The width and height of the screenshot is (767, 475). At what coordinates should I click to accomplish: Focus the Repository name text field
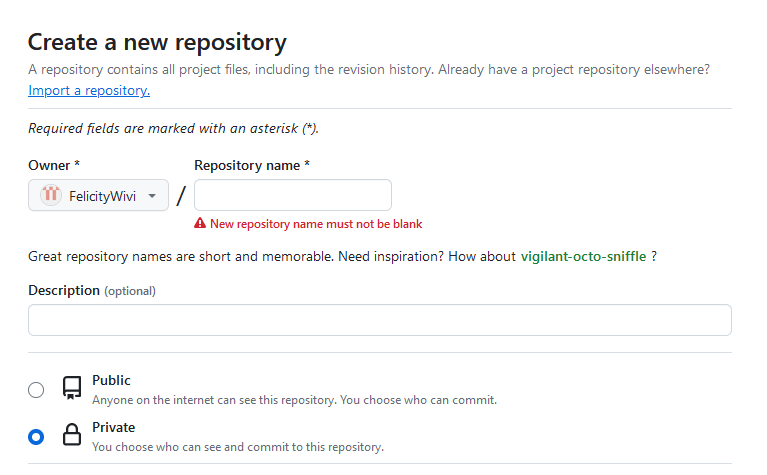293,195
